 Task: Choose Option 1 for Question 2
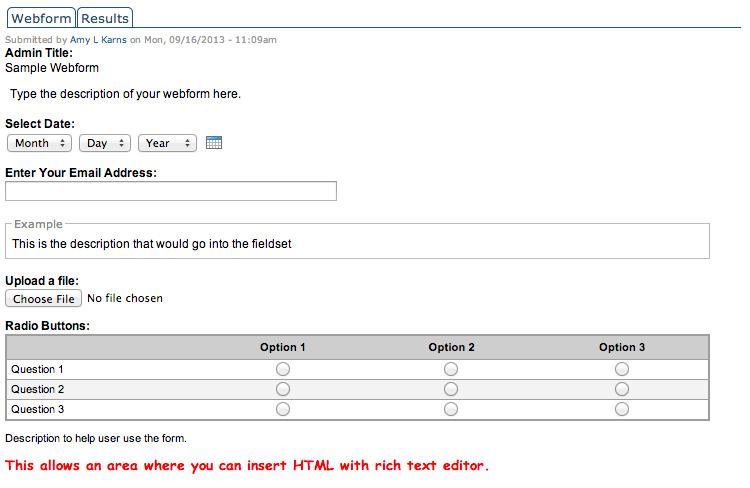coord(283,389)
